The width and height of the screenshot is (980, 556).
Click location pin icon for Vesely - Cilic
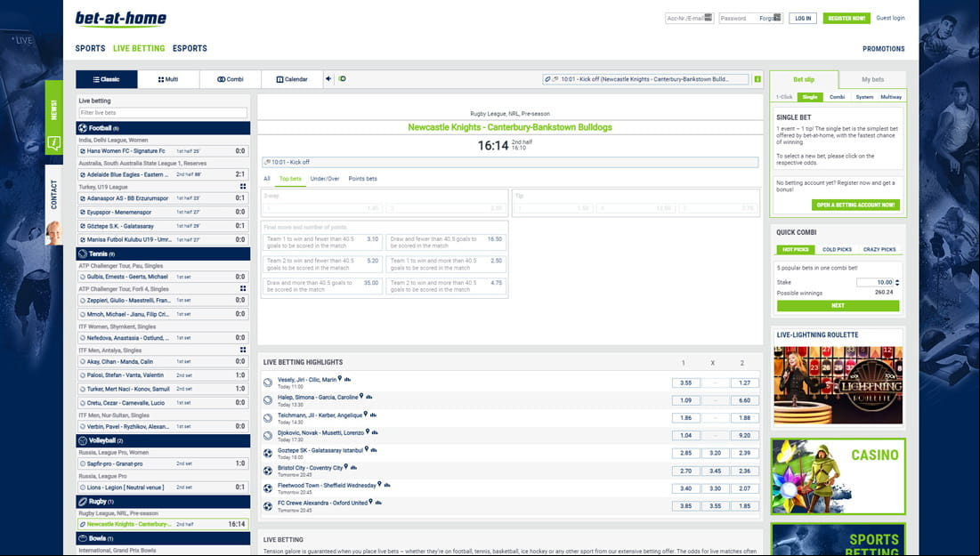[x=340, y=379]
